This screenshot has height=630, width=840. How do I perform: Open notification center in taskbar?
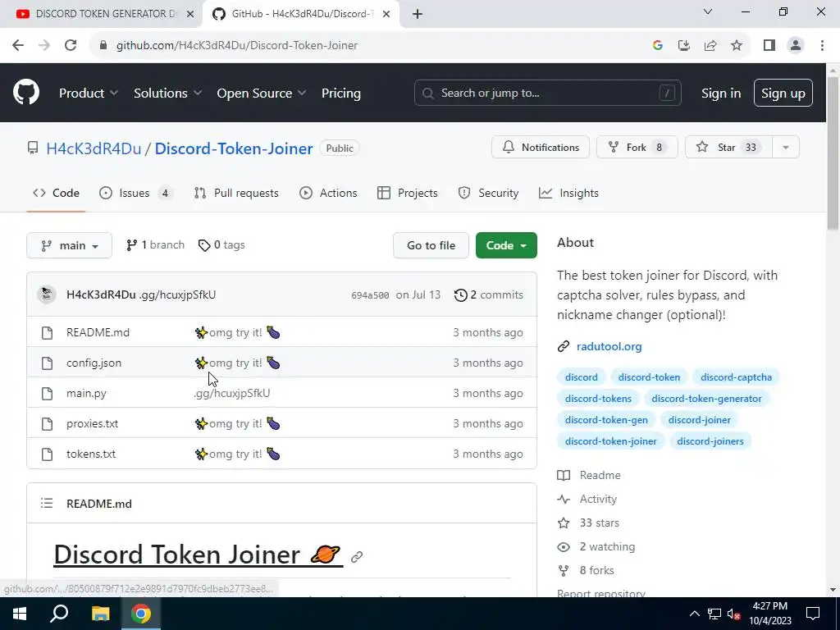pyautogui.click(x=813, y=614)
